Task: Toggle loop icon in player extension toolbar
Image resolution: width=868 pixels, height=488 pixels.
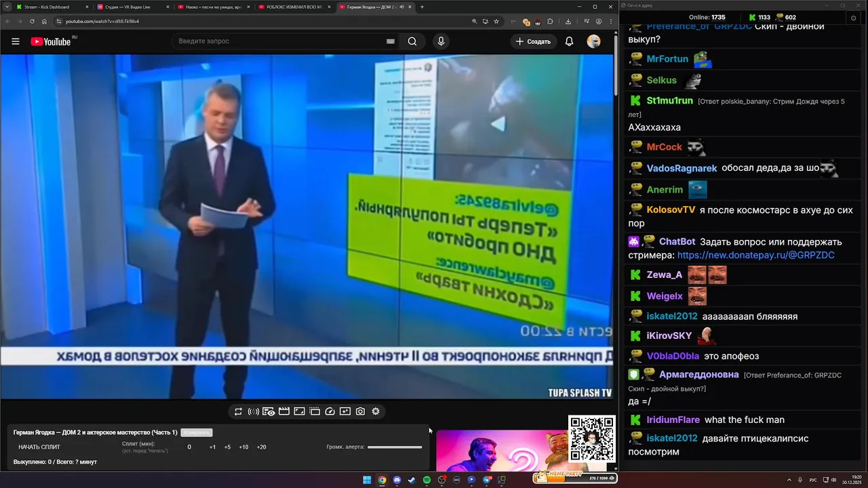Action: (x=238, y=411)
